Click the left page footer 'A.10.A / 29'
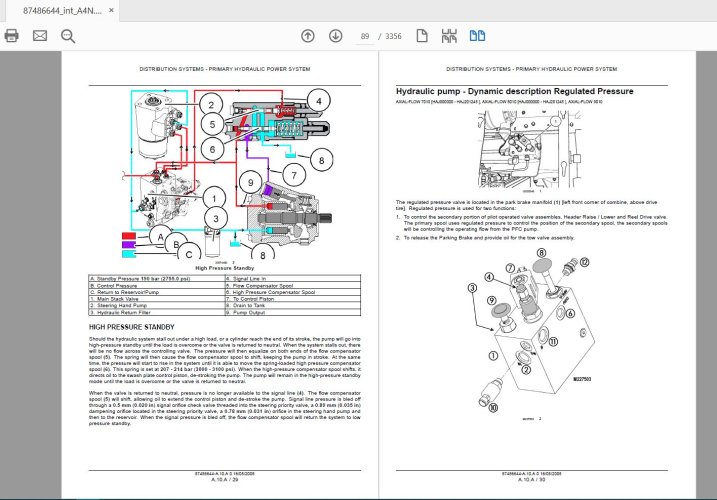 point(225,479)
